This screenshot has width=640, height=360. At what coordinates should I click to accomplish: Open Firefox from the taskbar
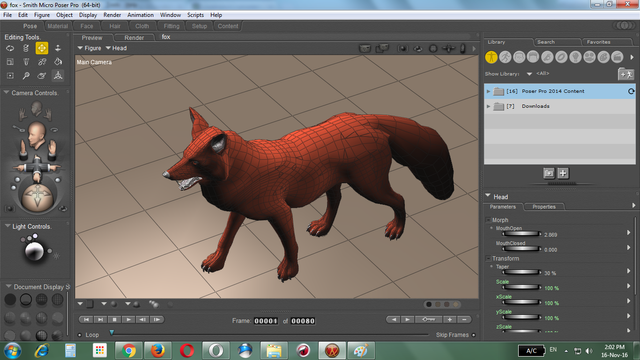(x=157, y=351)
